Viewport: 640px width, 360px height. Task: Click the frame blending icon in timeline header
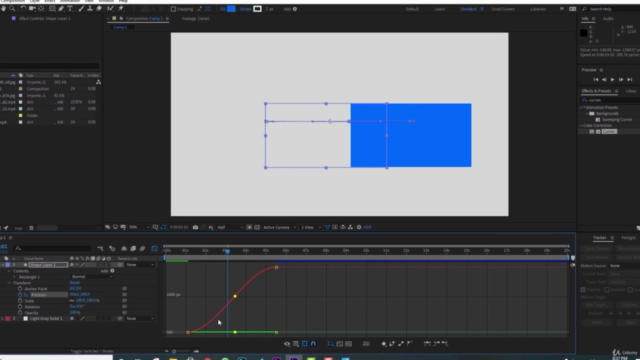pyautogui.click(x=133, y=248)
